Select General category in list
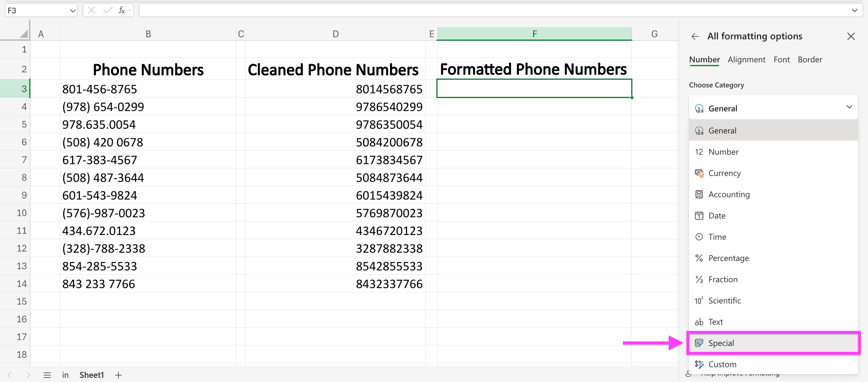 (773, 130)
